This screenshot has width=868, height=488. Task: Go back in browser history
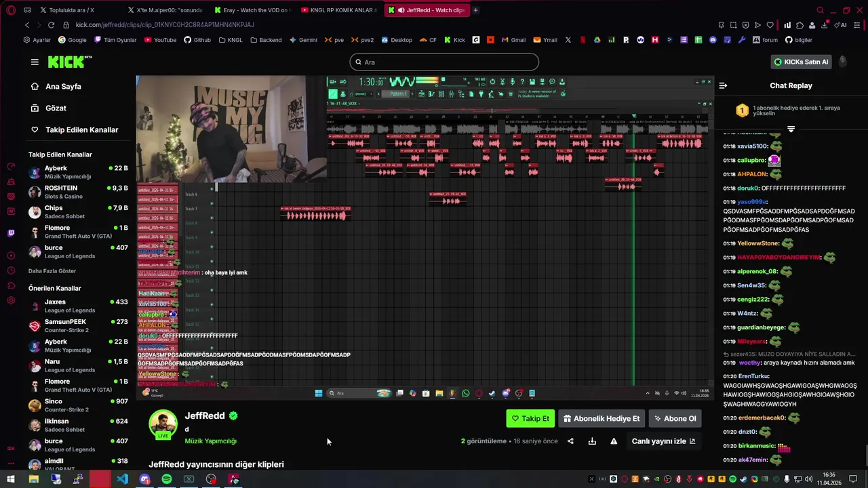(x=27, y=25)
